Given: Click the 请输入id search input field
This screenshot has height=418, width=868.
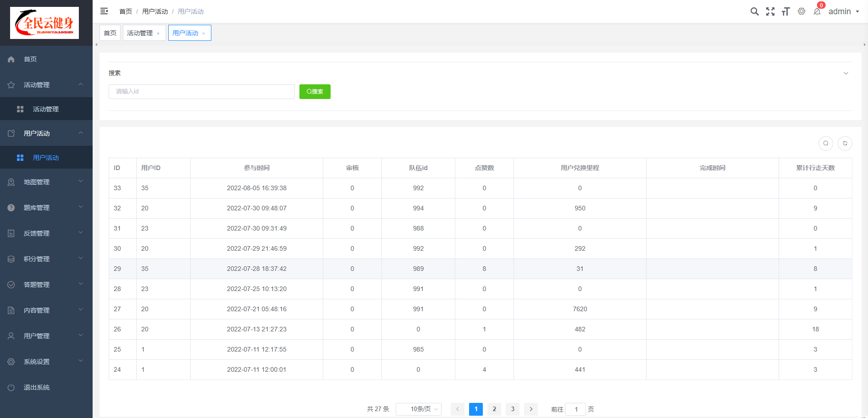Looking at the screenshot, I should pos(202,92).
